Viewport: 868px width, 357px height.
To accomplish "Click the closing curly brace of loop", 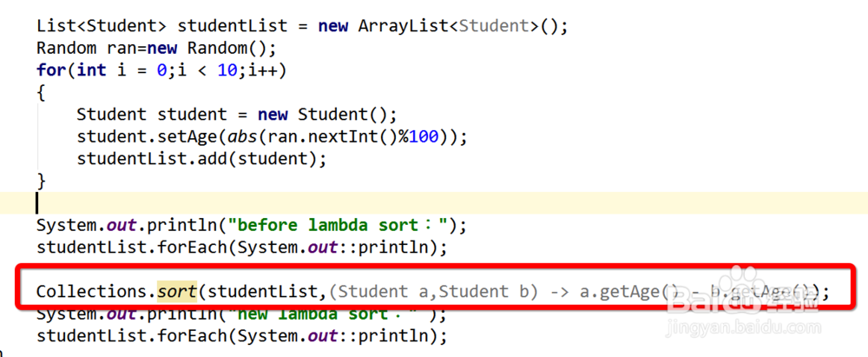I will [x=41, y=181].
